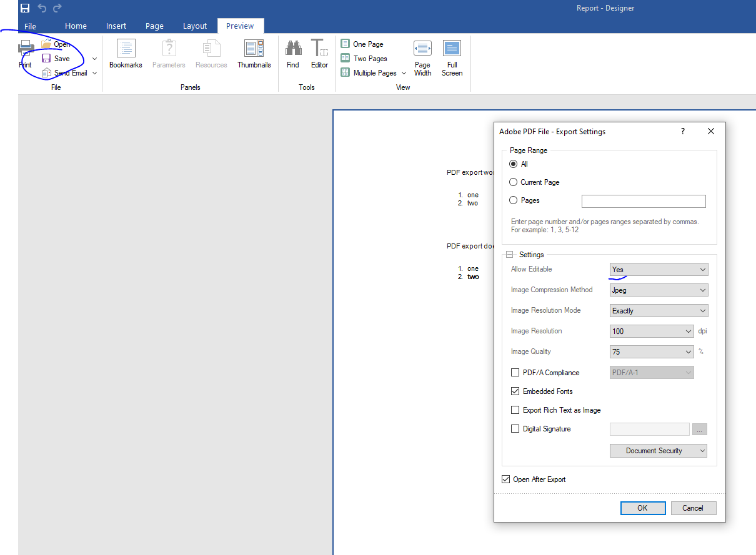Open the Image Quality percent dropdown
This screenshot has height=555, width=756.
(x=652, y=352)
